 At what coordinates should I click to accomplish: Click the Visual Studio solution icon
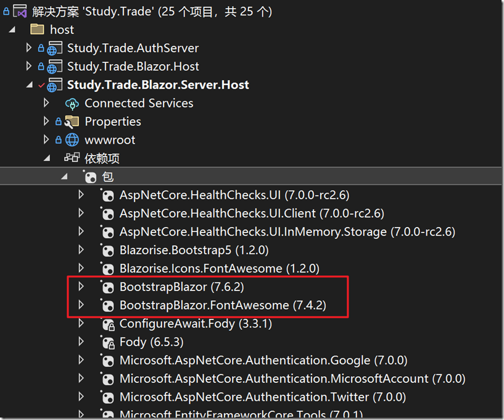pos(20,11)
